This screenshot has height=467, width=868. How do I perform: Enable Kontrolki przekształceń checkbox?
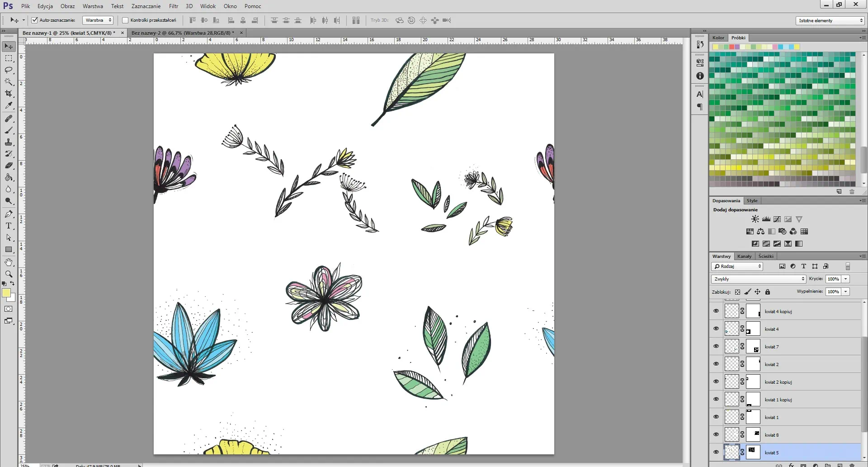tap(125, 20)
